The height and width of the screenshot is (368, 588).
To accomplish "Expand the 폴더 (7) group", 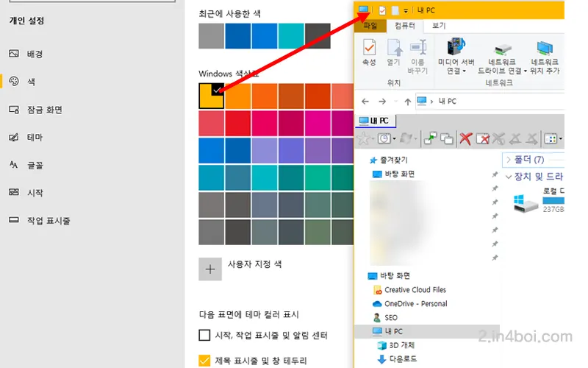I will [x=508, y=160].
